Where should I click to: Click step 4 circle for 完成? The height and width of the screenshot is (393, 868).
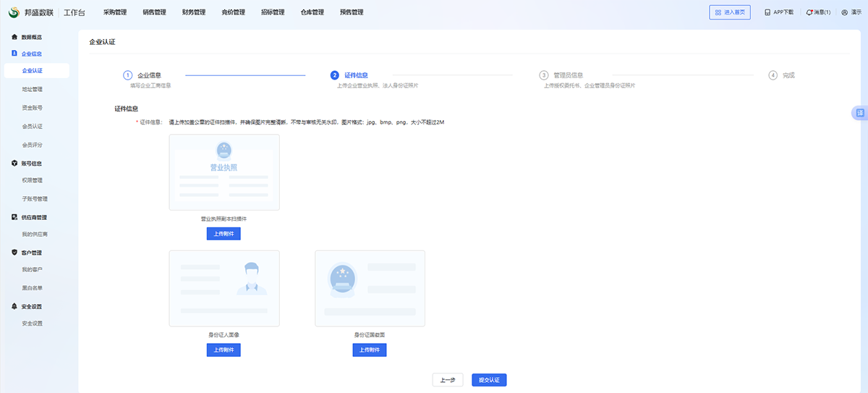tap(773, 75)
